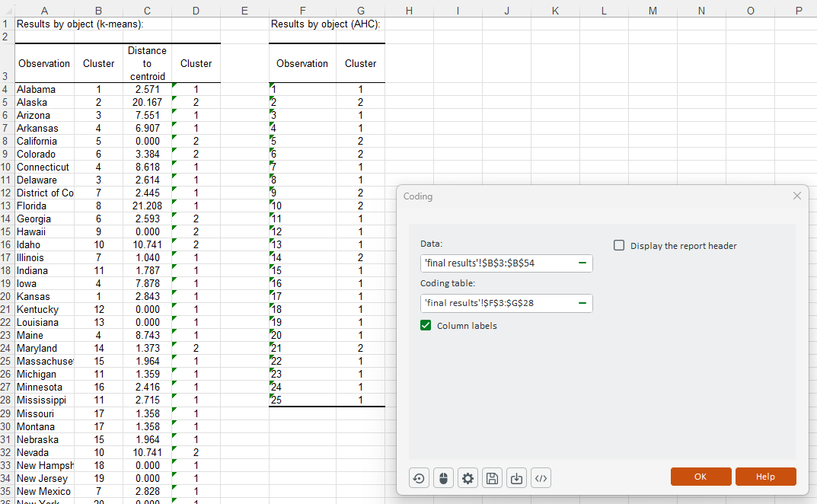The width and height of the screenshot is (817, 504).
Task: Collapse the Data range selector minus icon
Action: pos(582,263)
